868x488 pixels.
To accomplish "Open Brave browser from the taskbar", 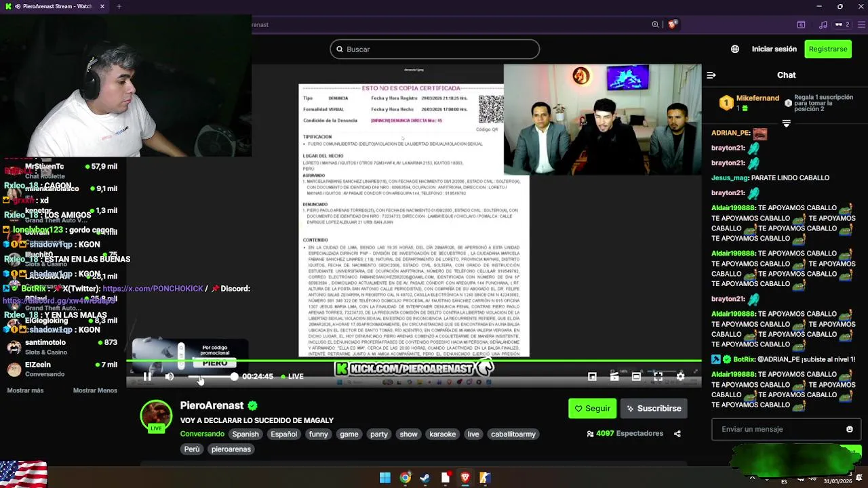I will [x=465, y=478].
